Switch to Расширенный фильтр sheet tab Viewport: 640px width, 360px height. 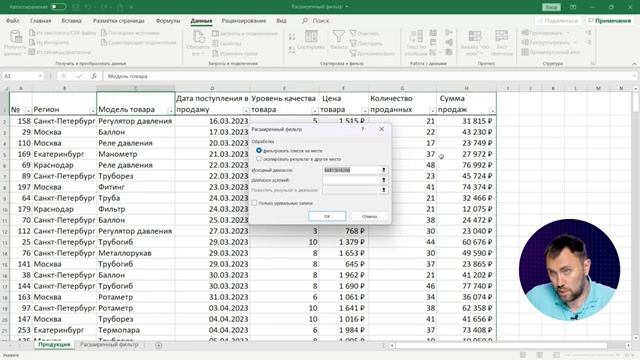109,345
